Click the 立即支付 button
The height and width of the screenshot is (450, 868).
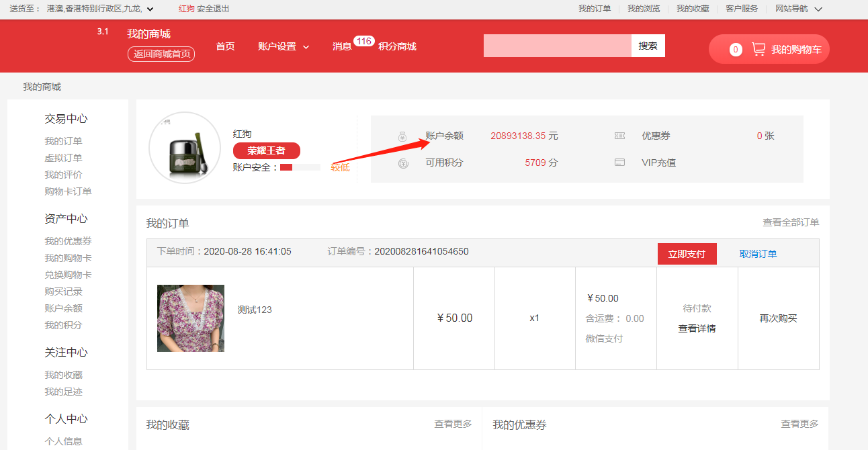687,254
